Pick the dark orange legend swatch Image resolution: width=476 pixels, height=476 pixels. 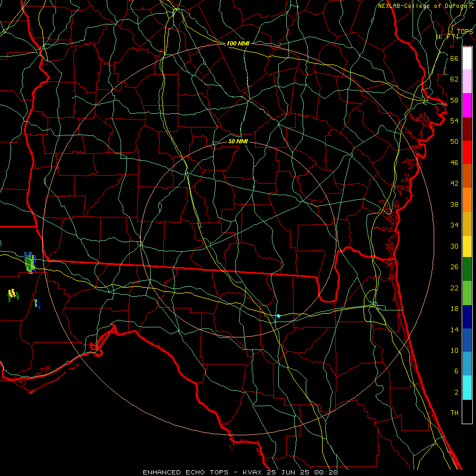point(467,176)
